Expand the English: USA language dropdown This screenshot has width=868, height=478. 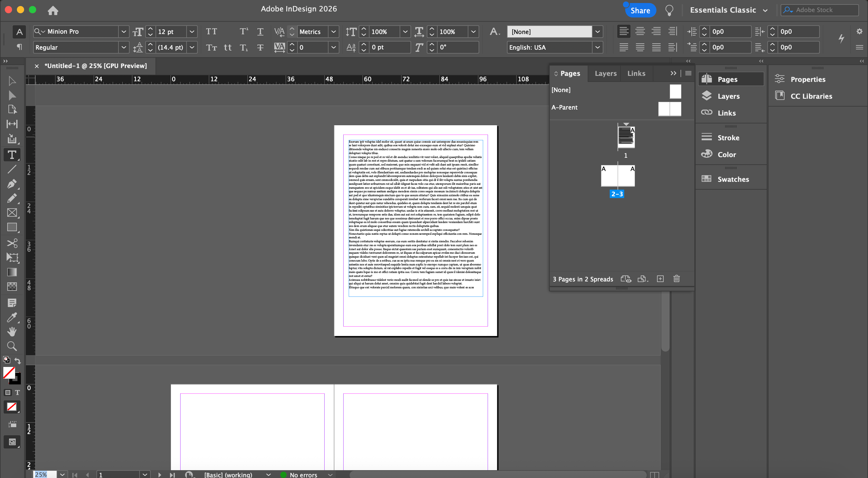tap(597, 48)
